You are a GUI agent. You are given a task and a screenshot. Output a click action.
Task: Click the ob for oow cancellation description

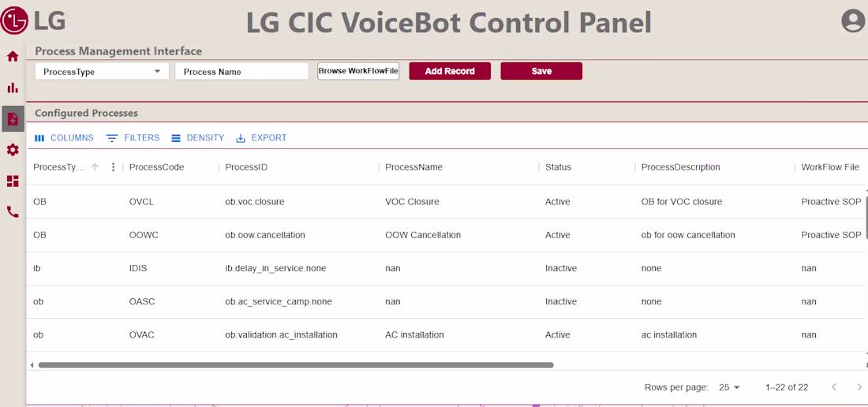688,235
